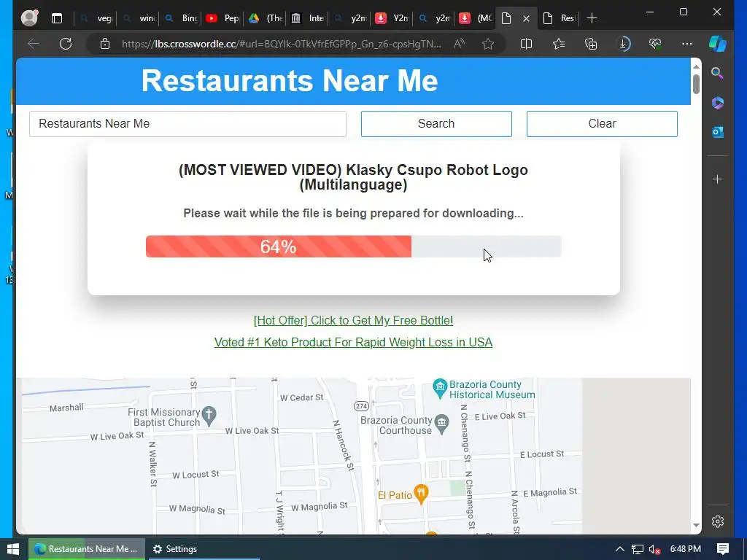Open the tab actions menu icon
Viewport: 747px width, 560px height.
coord(57,18)
